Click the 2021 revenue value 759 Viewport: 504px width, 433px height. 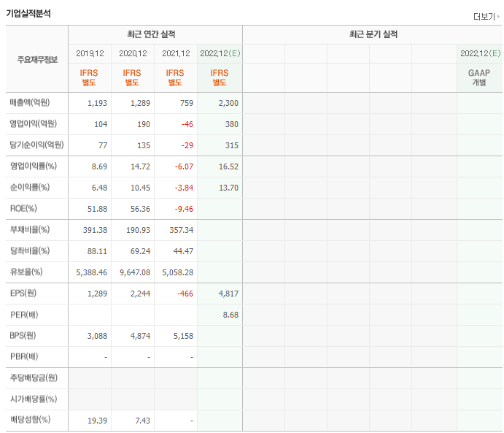tap(187, 103)
